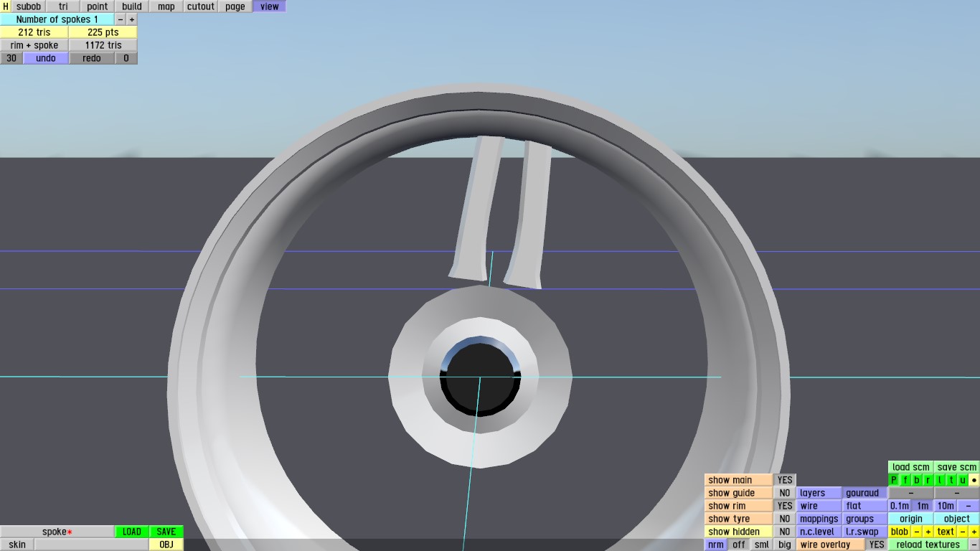Select the b (back) view button
The image size is (980, 551).
coord(917,480)
